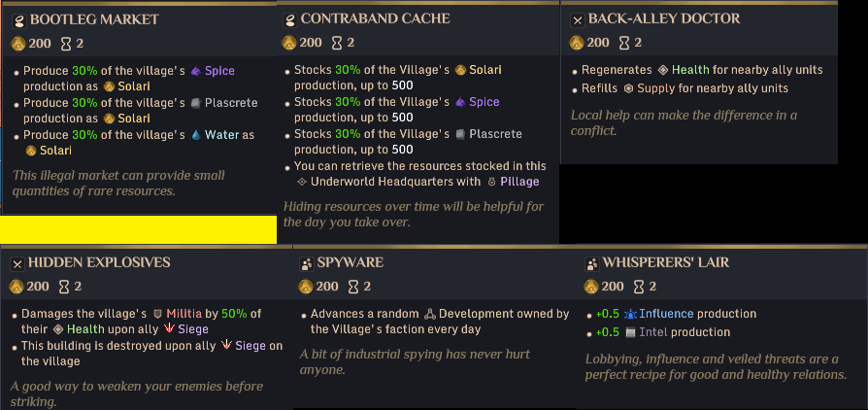This screenshot has width=868, height=410.
Task: Click the Pillage keyword link
Action: tap(521, 182)
